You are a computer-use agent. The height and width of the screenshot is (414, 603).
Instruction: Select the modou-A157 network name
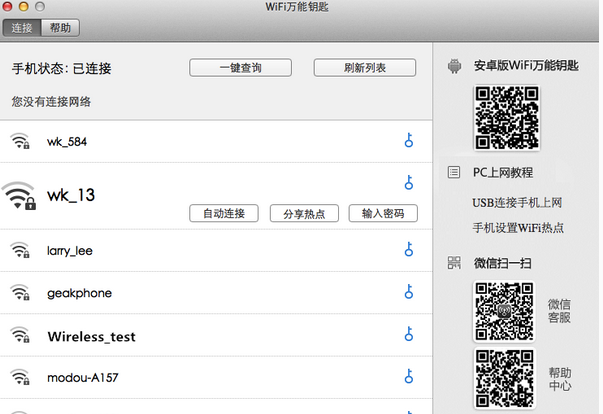83,378
